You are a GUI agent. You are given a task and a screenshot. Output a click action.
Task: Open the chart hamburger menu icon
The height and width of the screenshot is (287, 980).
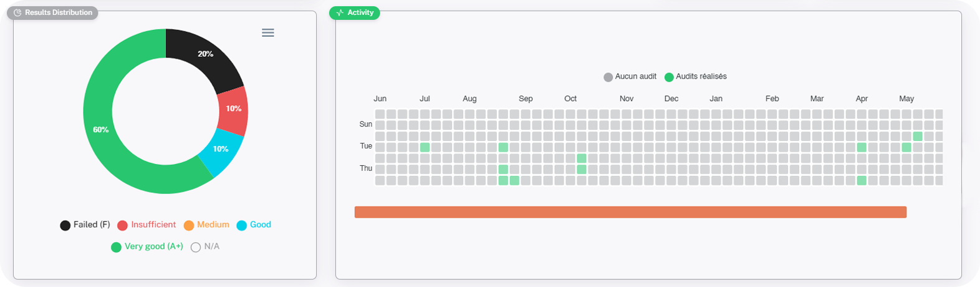(x=268, y=32)
